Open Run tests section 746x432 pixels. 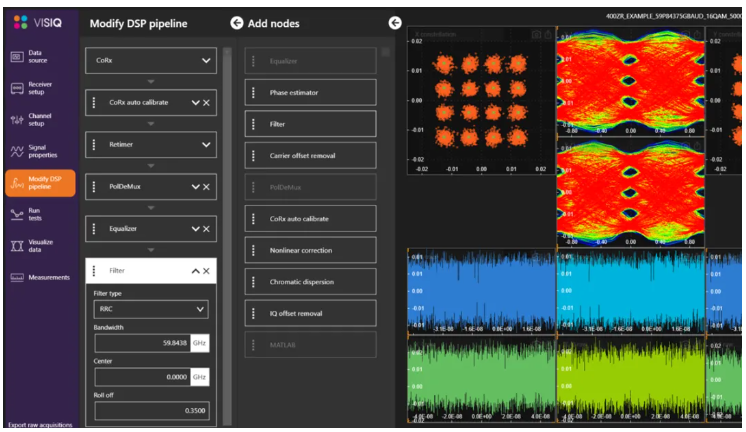[39, 214]
